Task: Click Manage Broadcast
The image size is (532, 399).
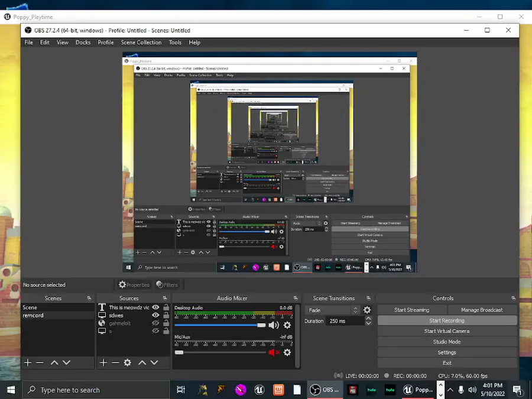Action: point(482,310)
